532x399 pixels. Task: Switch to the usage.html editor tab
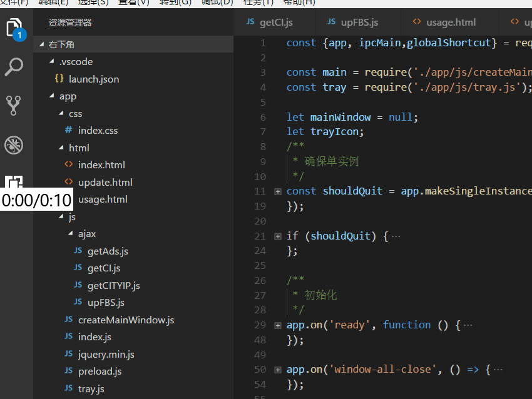(x=449, y=23)
